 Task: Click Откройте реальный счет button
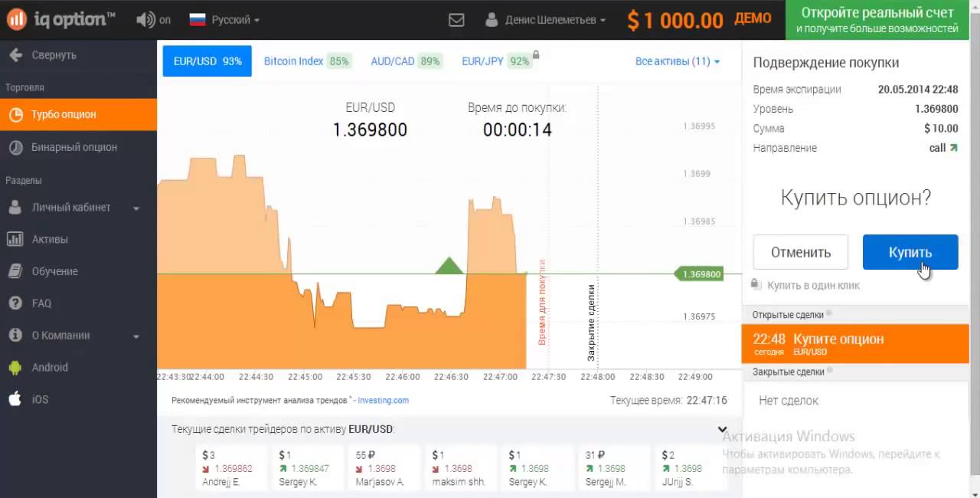[877, 20]
